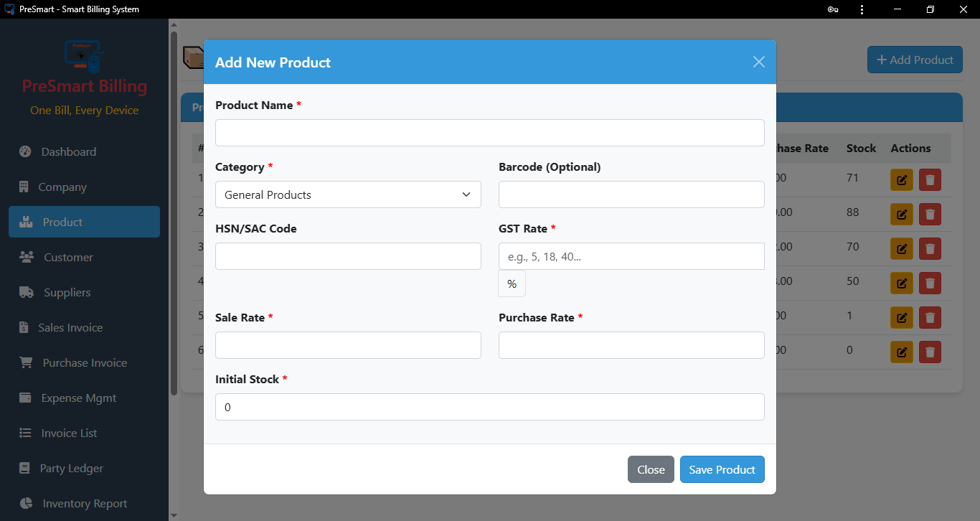Click the edit icon in first product row

pos(902,180)
